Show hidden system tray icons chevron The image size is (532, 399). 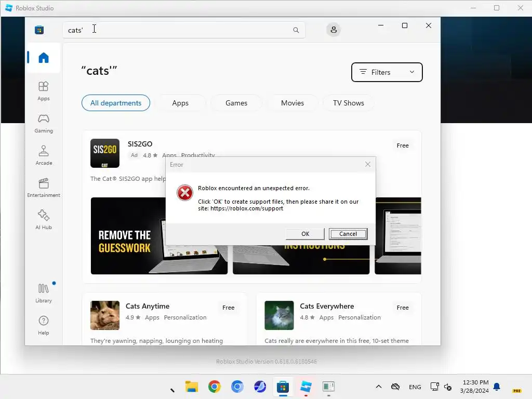pyautogui.click(x=379, y=387)
